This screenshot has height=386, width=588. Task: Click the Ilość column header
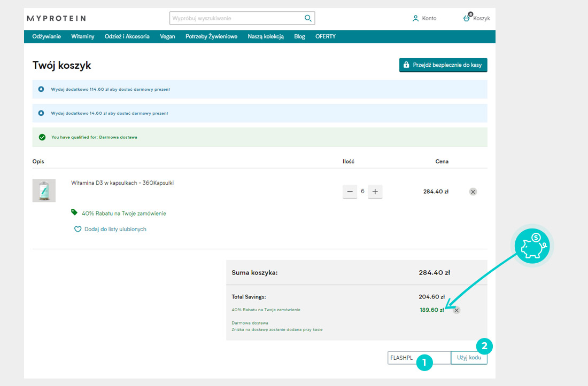coord(349,161)
